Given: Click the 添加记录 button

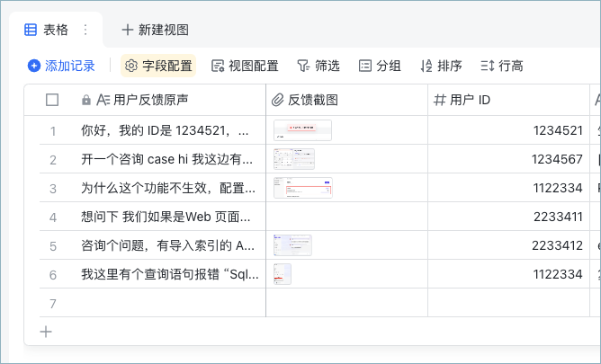Looking at the screenshot, I should 61,66.
